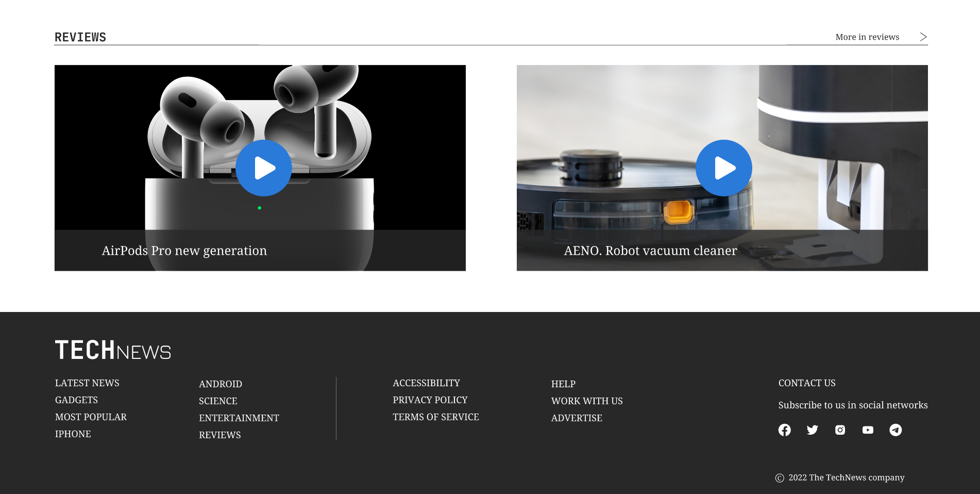980x494 pixels.
Task: Click the TechNews footer logo
Action: pos(113,350)
